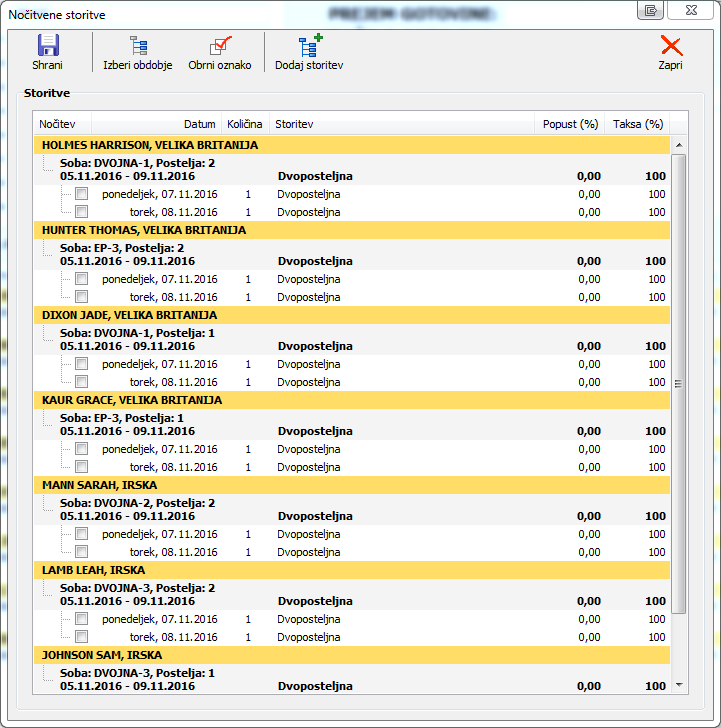Screen dimensions: 721x728
Task: Tick Monday 07.11.2016 checkbox under Mann Sarah
Action: tap(81, 534)
